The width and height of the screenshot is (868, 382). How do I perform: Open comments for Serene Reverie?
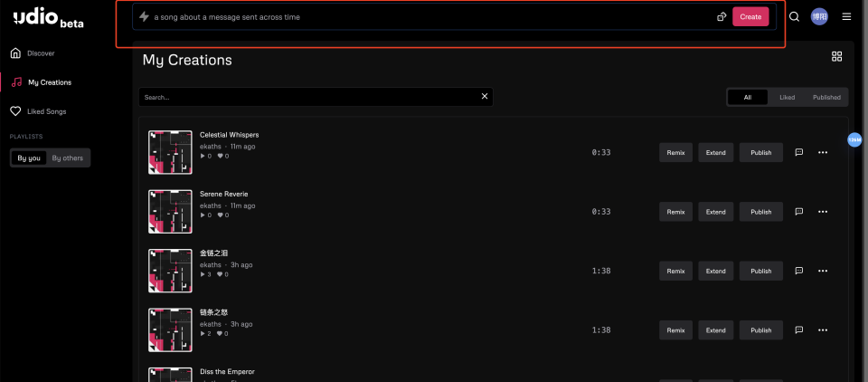tap(798, 212)
